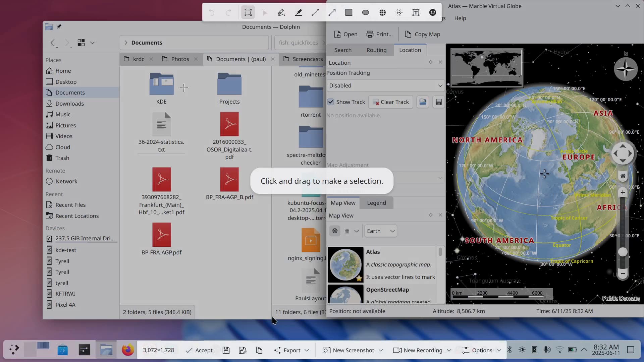Click the microphone icon in system tray
This screenshot has height=362, width=644.
547,350
